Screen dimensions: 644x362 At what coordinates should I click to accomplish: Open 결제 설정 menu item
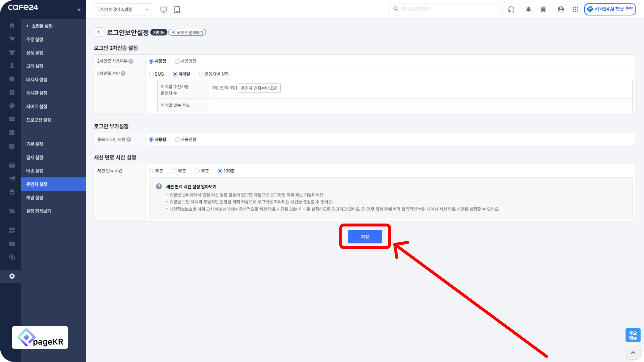pyautogui.click(x=35, y=157)
